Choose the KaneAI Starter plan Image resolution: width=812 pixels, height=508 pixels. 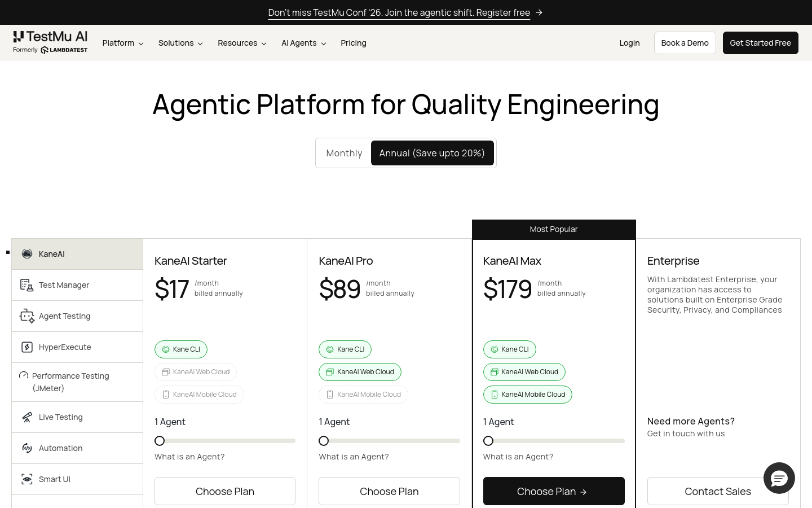(x=225, y=491)
